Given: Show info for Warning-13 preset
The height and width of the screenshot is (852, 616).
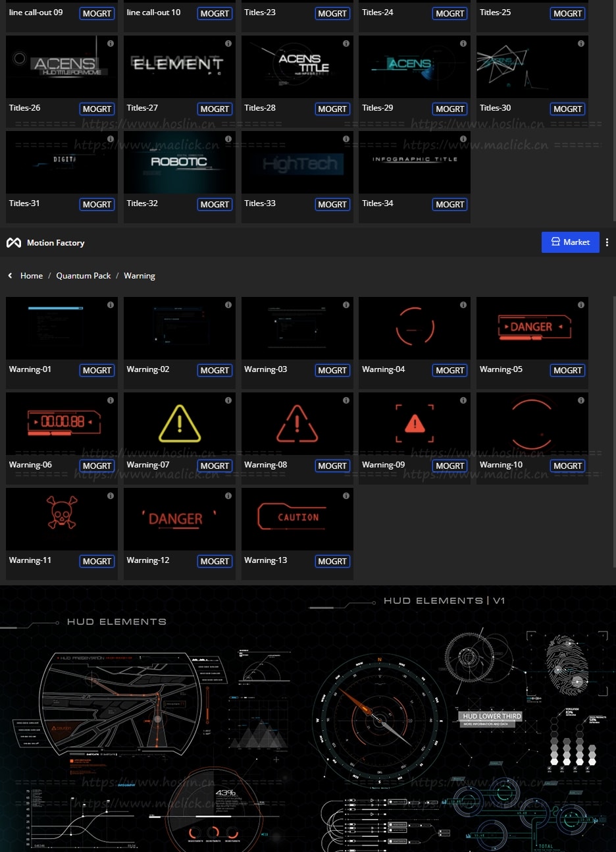Looking at the screenshot, I should 346,496.
